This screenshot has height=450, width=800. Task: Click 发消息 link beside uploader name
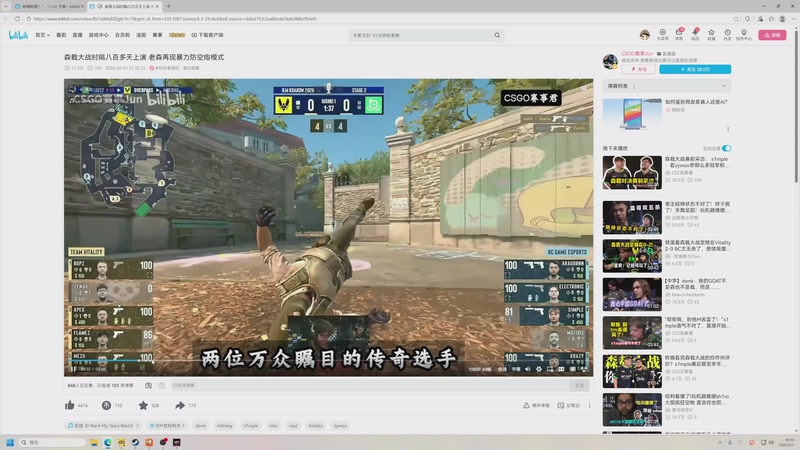[x=666, y=54]
